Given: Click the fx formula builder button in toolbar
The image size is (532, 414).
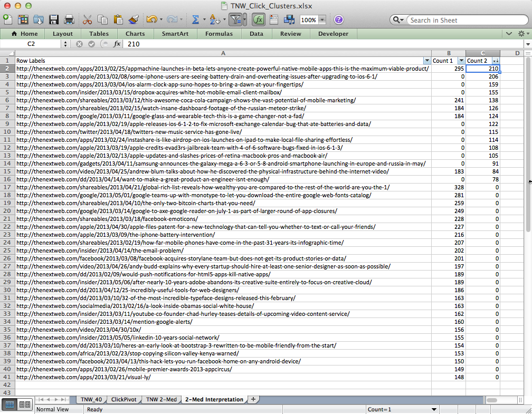Looking at the screenshot, I should pos(258,20).
